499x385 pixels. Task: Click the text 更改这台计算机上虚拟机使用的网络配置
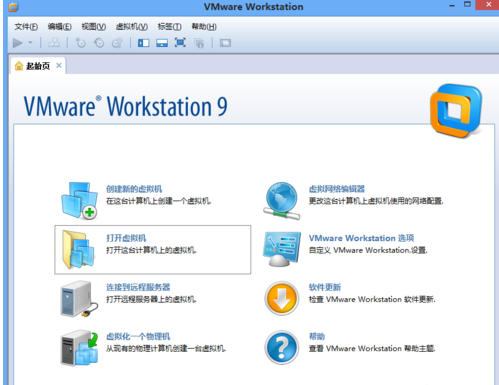376,201
